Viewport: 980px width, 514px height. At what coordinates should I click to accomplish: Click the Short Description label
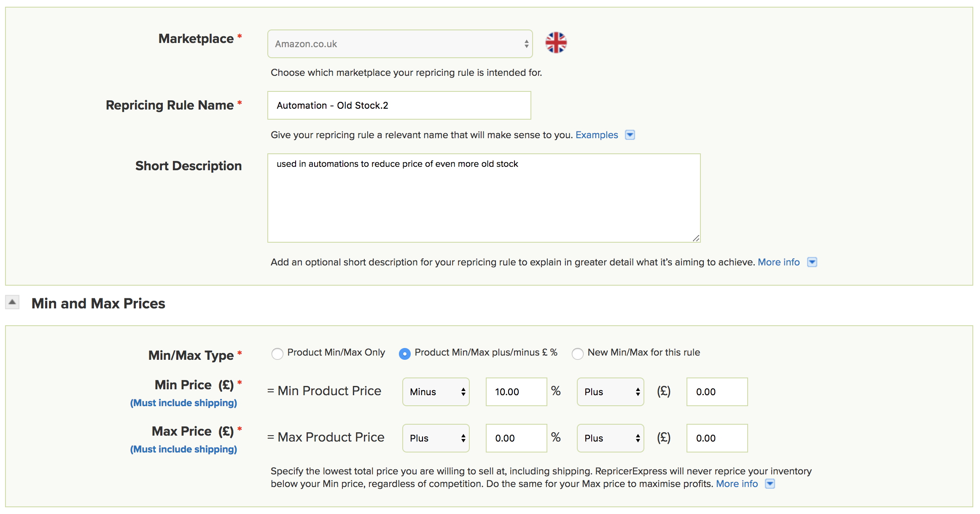pyautogui.click(x=188, y=166)
